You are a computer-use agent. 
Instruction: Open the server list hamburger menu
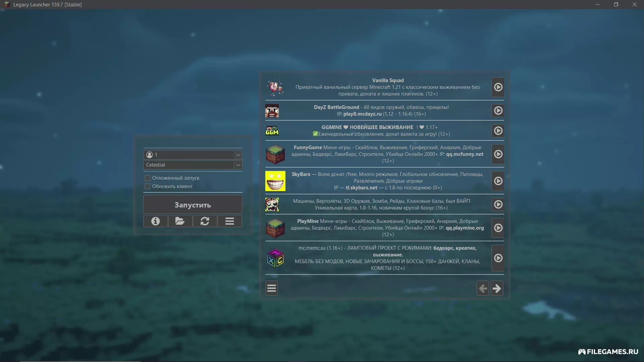pos(272,288)
